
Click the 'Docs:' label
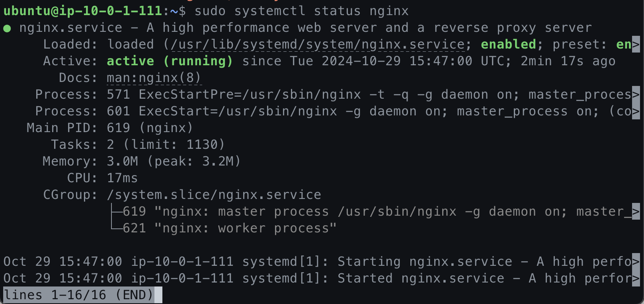coord(78,78)
